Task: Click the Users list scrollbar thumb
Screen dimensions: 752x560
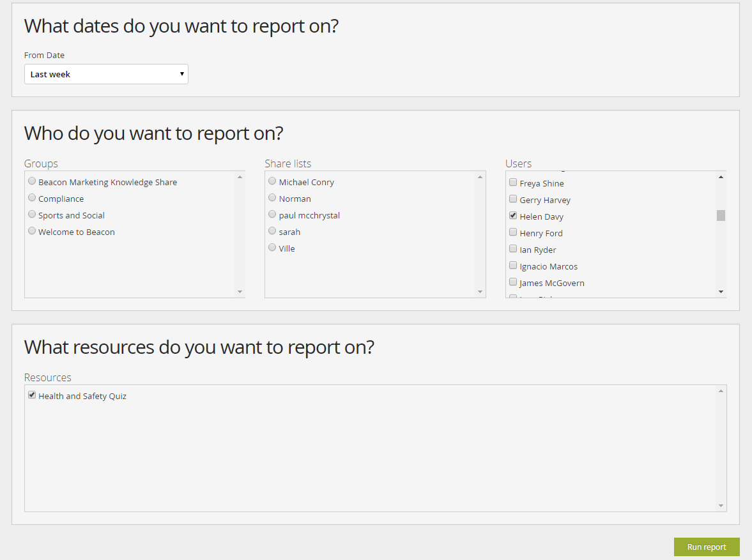Action: [721, 215]
